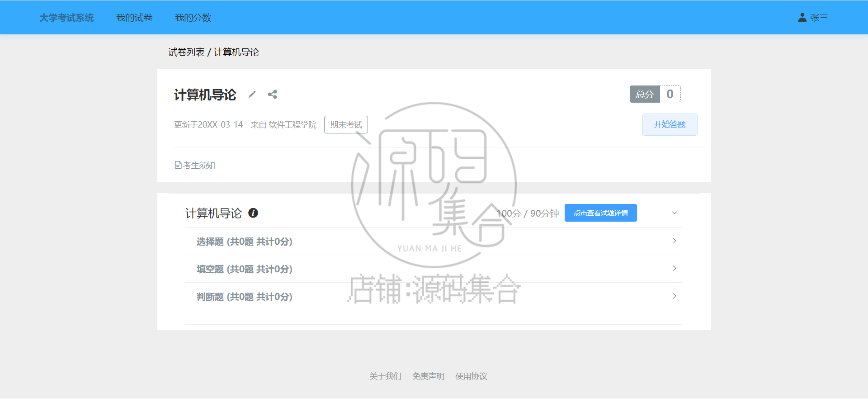Click the 更新于20XX-03-14 text
Image resolution: width=868 pixels, height=408 pixels.
click(208, 124)
